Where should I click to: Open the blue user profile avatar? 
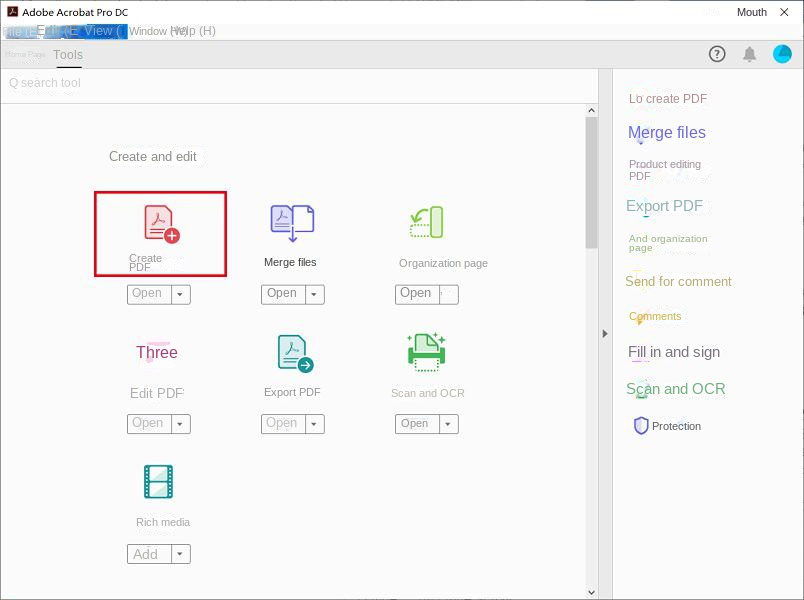point(782,54)
